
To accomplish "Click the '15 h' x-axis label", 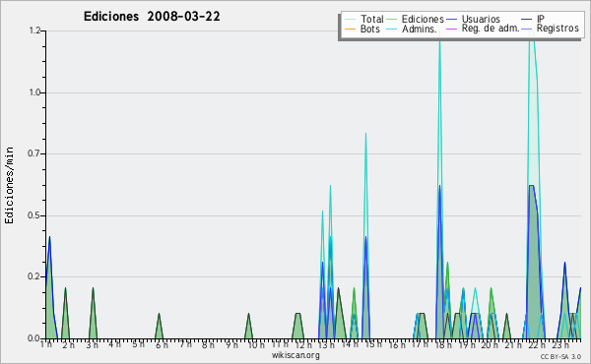I will tap(373, 344).
